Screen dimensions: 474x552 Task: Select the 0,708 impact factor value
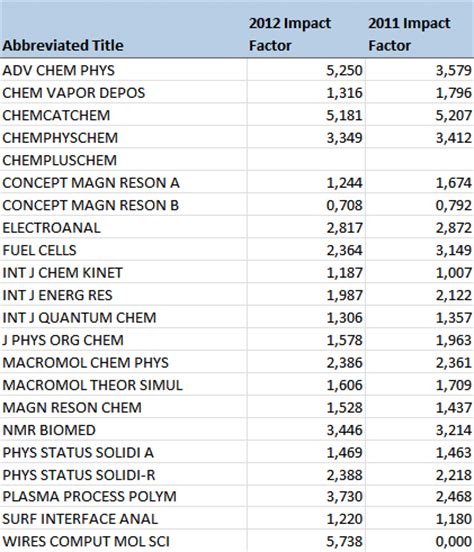[x=344, y=206]
